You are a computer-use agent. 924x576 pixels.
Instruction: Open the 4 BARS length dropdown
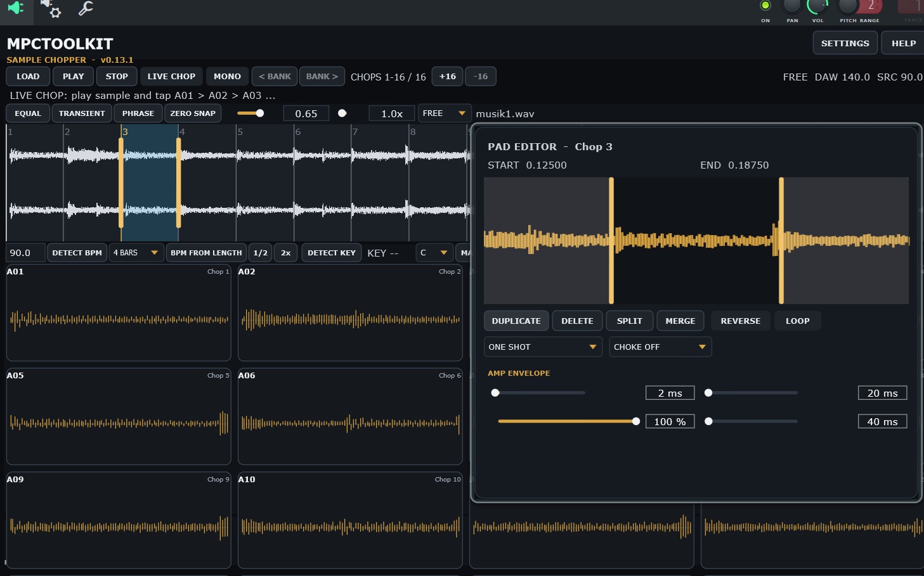pyautogui.click(x=136, y=253)
